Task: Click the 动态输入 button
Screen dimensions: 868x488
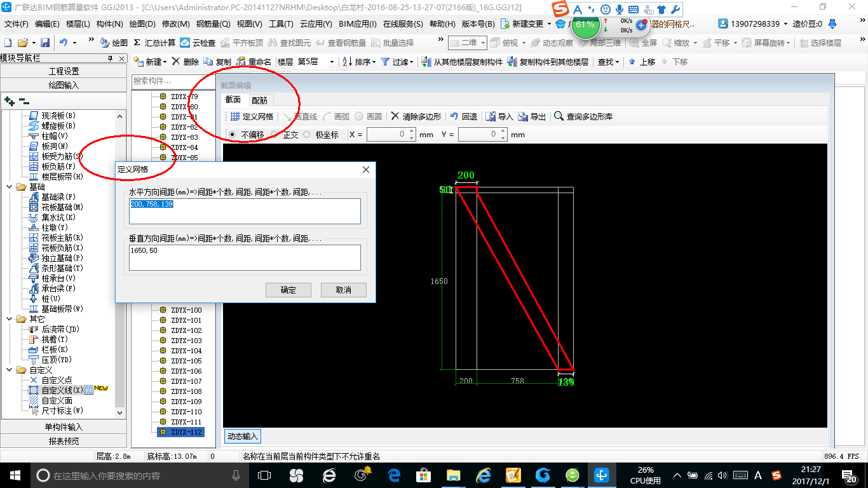Action: tap(243, 437)
